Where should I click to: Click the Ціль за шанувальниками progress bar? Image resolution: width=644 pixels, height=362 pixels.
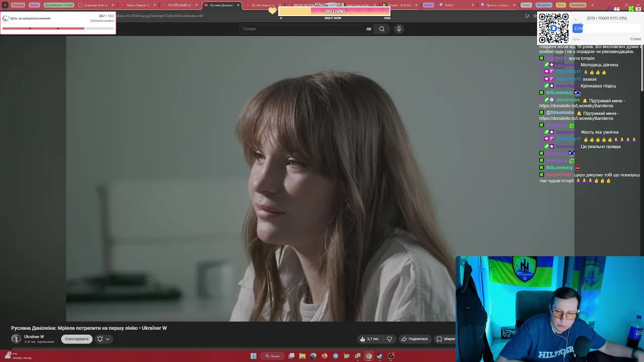click(x=58, y=28)
